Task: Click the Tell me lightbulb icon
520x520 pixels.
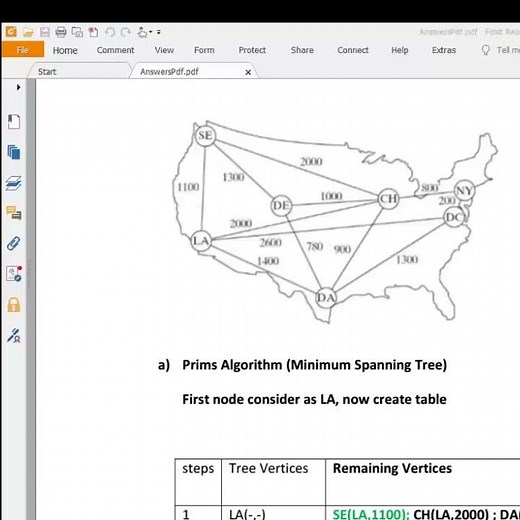Action: pyautogui.click(x=486, y=50)
